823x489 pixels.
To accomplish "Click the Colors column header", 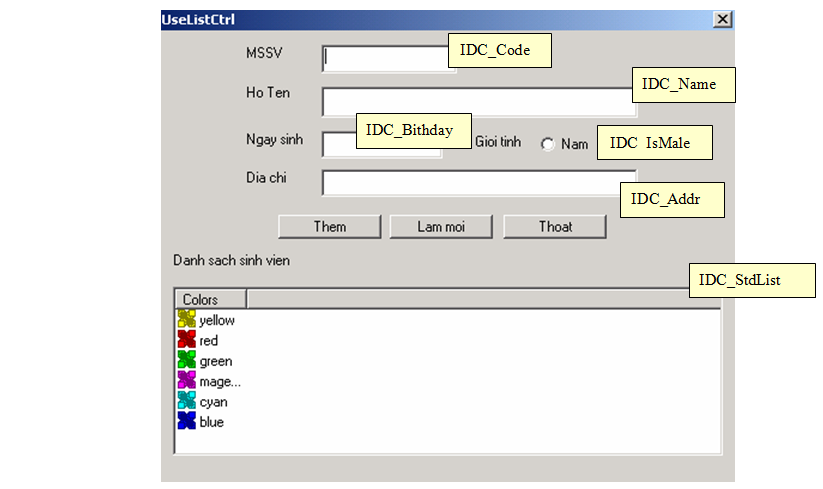I will tap(211, 299).
